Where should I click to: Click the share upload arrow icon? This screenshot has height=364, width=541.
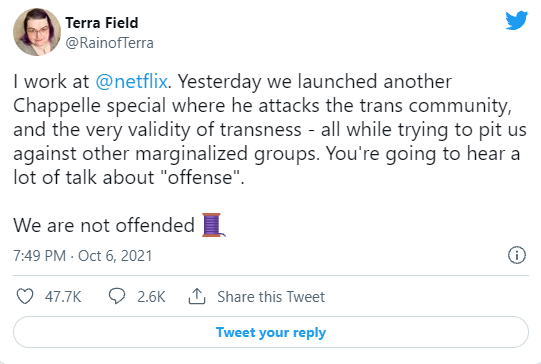tap(197, 296)
